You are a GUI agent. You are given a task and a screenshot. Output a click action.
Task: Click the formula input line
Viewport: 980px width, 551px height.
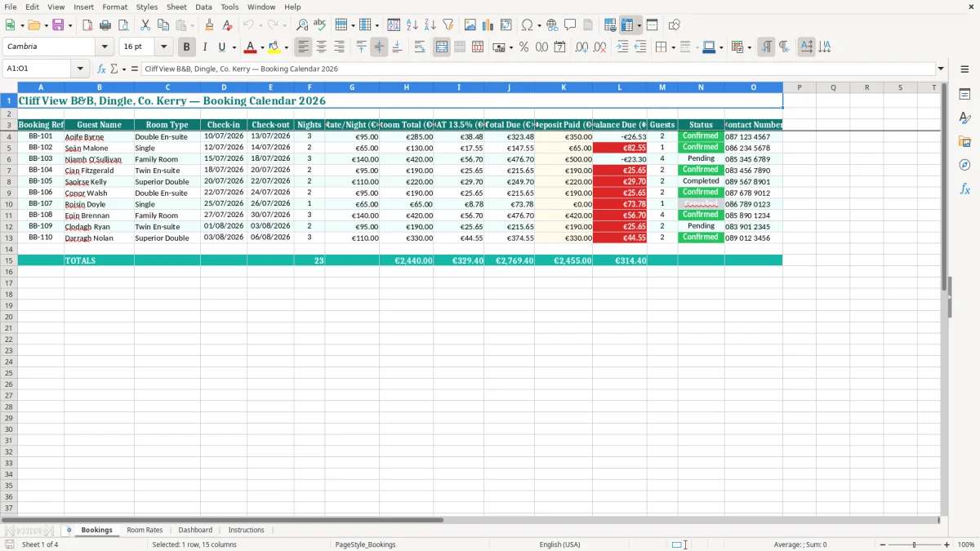click(x=538, y=69)
